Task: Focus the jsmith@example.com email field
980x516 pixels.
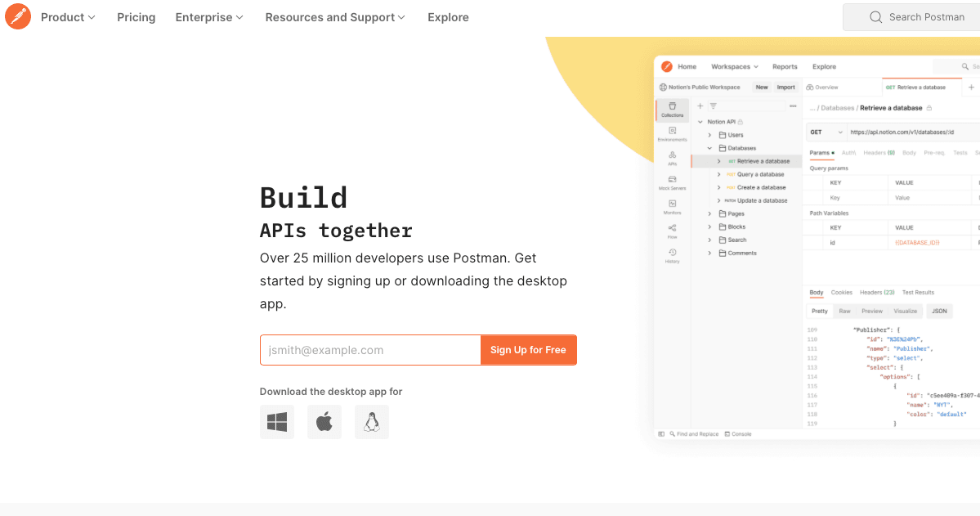Action: point(370,350)
